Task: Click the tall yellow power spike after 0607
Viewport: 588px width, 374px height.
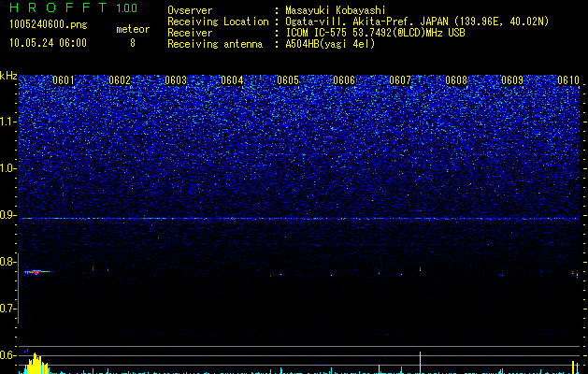Action: pos(420,363)
